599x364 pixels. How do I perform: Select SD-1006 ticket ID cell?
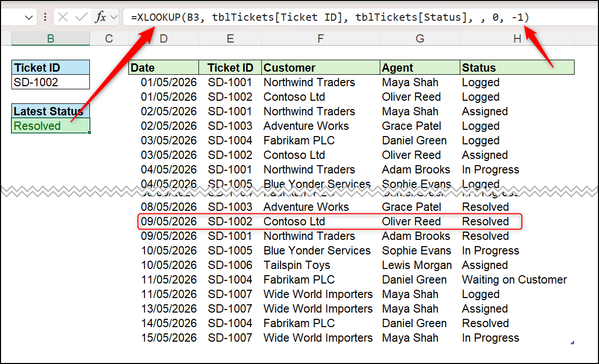coord(230,265)
